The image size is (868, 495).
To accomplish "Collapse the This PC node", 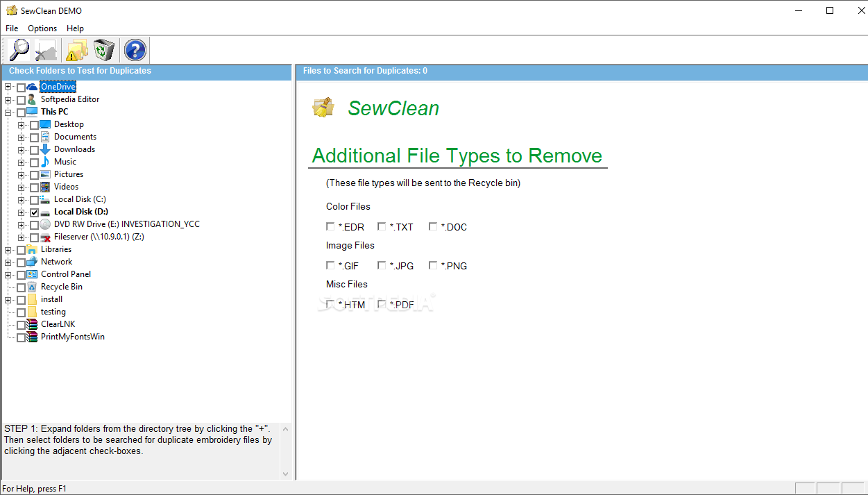I will pyautogui.click(x=8, y=112).
